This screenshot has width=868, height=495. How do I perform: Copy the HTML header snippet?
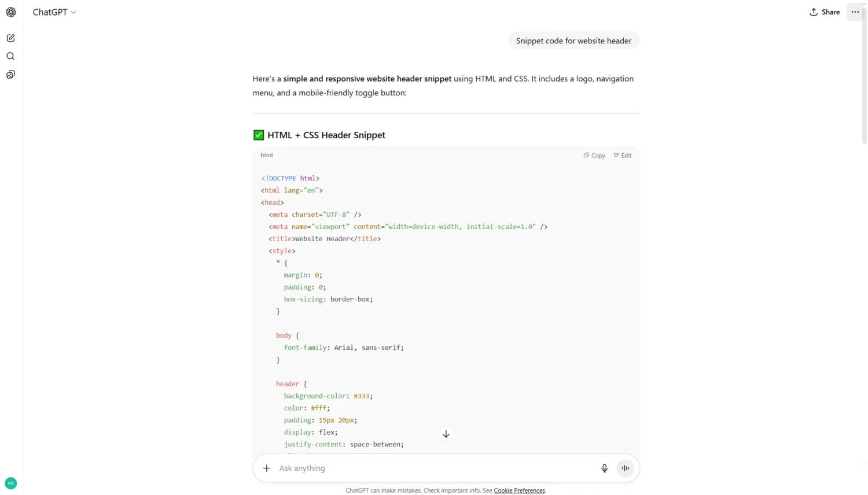coord(594,155)
